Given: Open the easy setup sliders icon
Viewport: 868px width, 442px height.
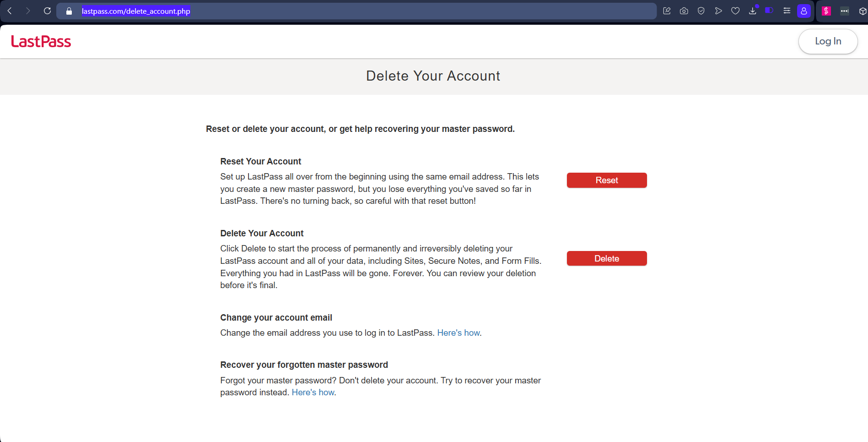Looking at the screenshot, I should coord(787,11).
